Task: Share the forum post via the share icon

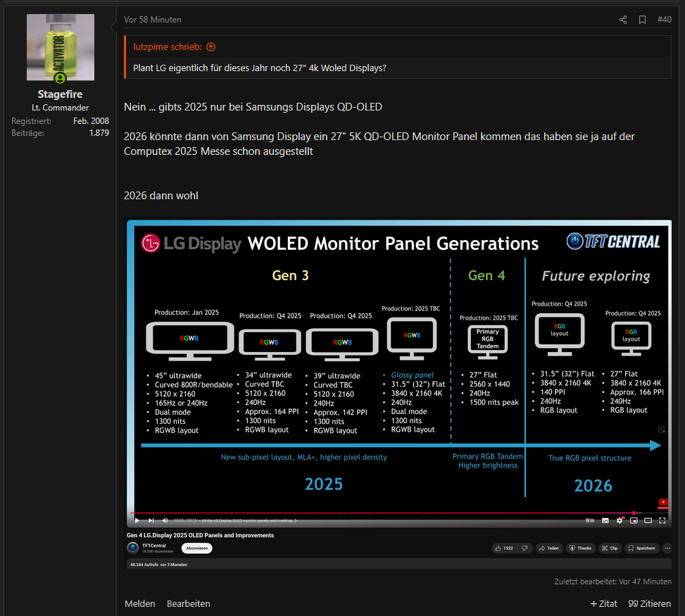Action: coord(622,20)
